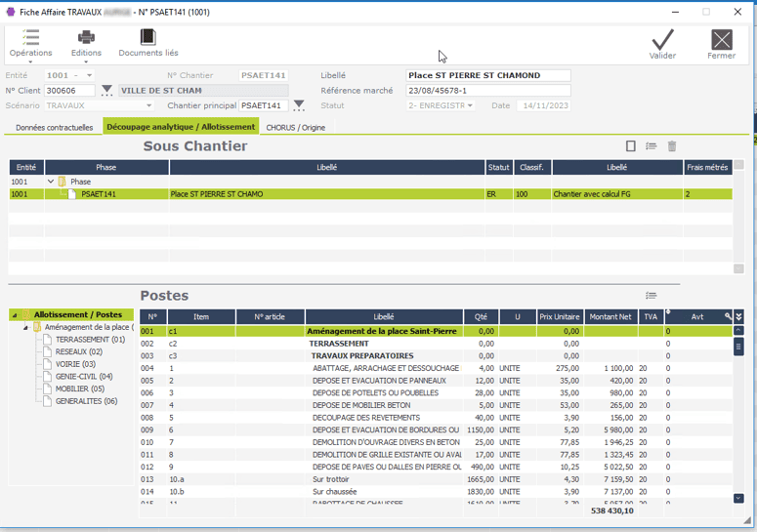Screen dimensions: 757x532
Task: Click the list options icon above Postes table
Action: tap(652, 296)
